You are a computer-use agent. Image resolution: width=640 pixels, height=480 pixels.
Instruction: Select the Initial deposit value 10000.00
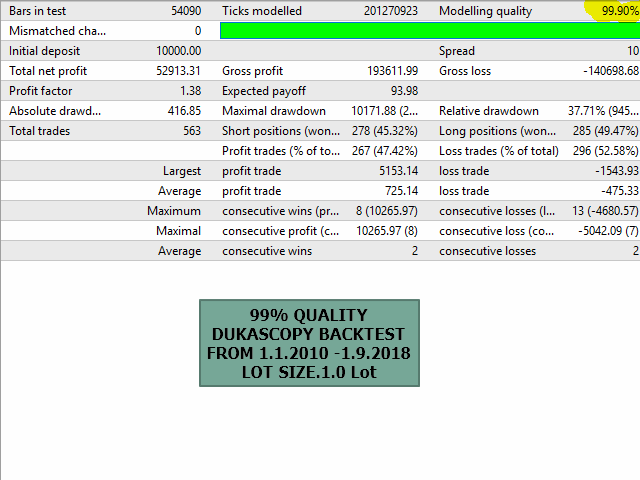[178, 51]
